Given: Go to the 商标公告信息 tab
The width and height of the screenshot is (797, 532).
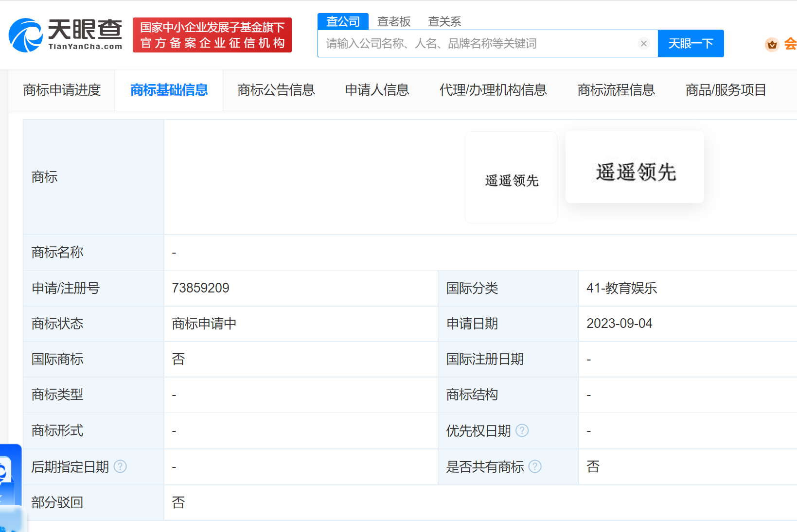Looking at the screenshot, I should point(276,90).
